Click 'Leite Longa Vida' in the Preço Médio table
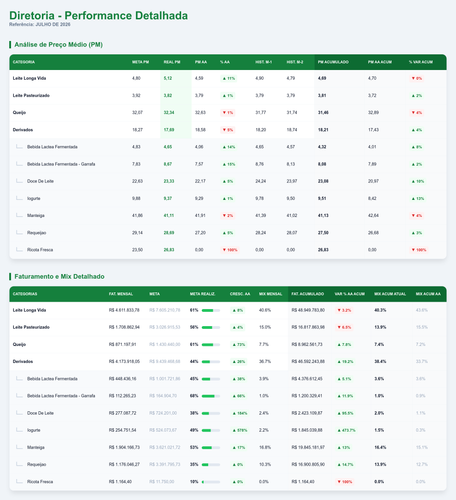Image resolution: width=456 pixels, height=500 pixels. (29, 78)
